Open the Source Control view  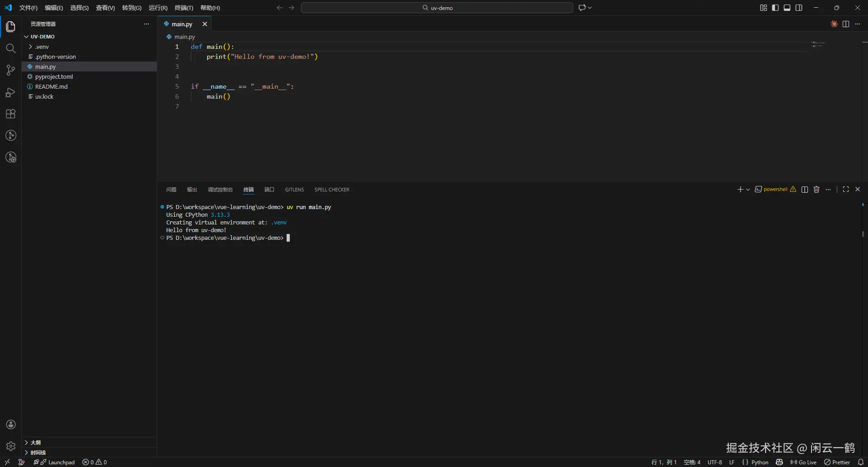click(x=11, y=70)
